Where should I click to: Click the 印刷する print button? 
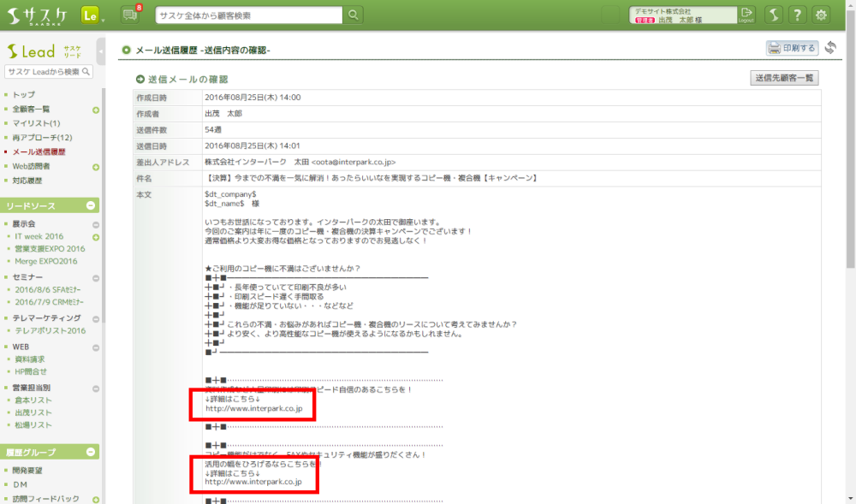point(792,48)
